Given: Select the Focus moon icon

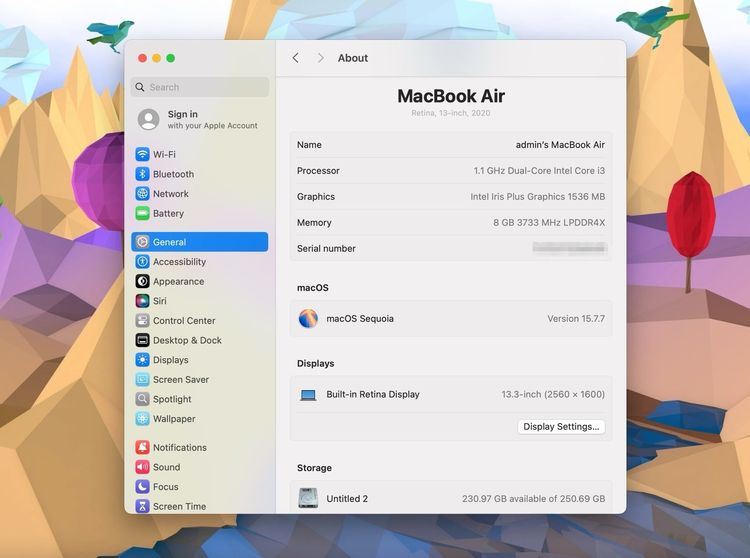Looking at the screenshot, I should point(142,487).
